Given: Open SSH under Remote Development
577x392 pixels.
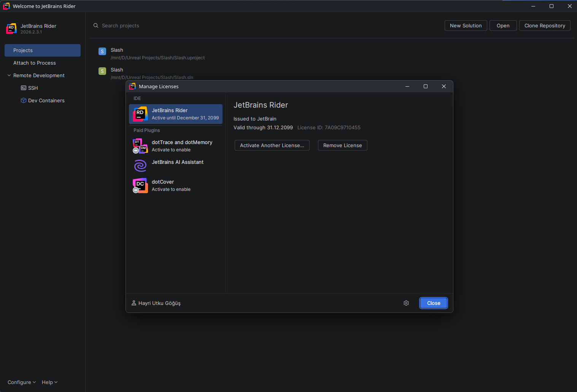Looking at the screenshot, I should coord(43,88).
